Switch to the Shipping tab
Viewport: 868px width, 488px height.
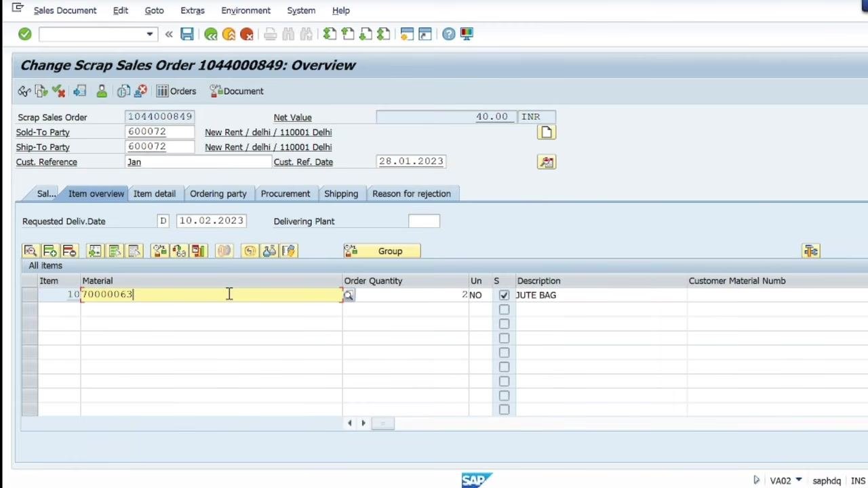[341, 194]
